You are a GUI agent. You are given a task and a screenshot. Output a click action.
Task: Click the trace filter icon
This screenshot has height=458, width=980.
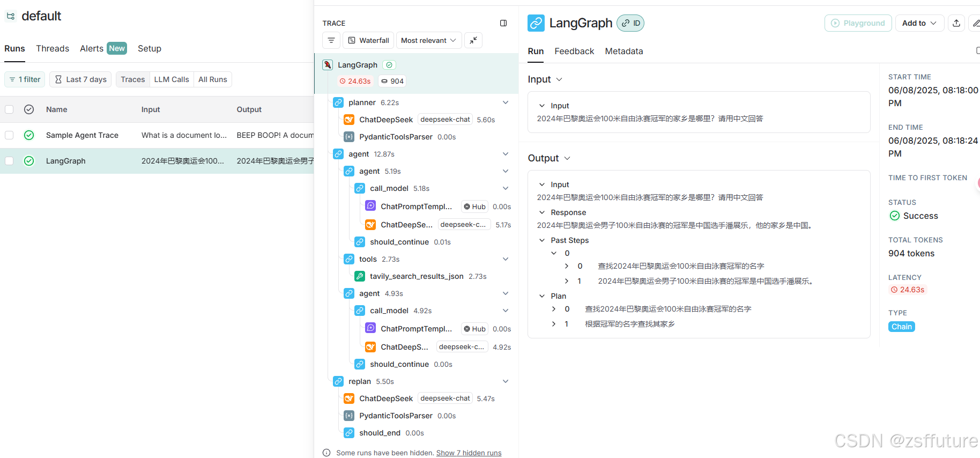coord(331,40)
